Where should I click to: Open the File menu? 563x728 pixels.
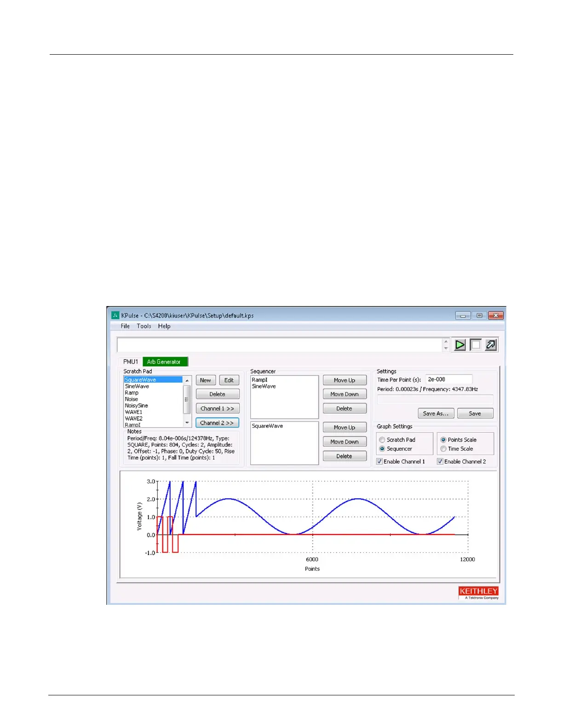(125, 326)
